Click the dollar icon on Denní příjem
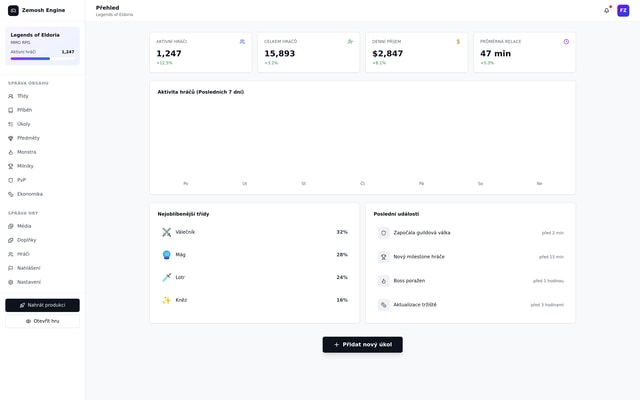The image size is (640, 400). [x=458, y=42]
